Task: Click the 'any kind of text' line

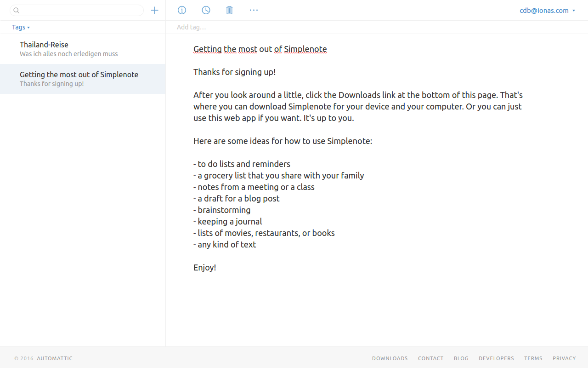Action: tap(225, 245)
